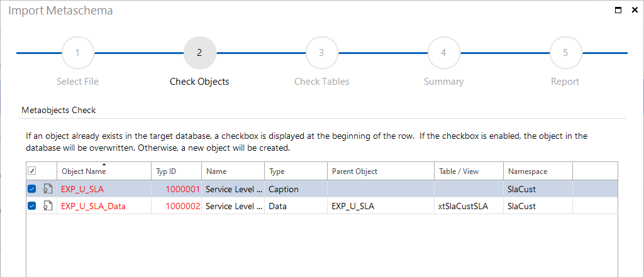
Task: Maximize the Import Metaschema window
Action: click(x=618, y=10)
